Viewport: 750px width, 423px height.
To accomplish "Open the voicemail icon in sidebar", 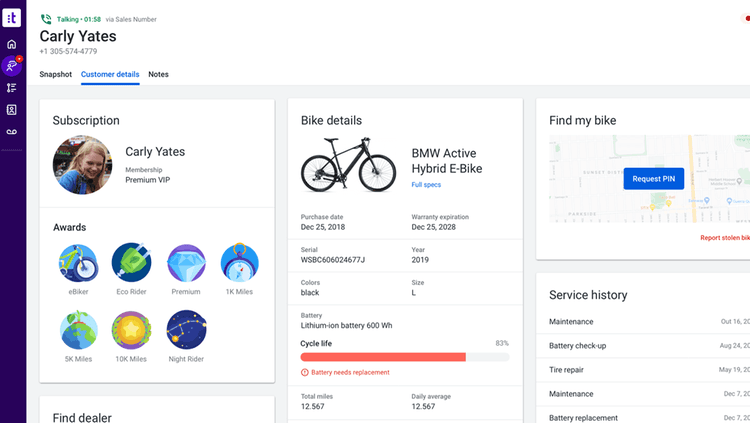I will point(11,132).
